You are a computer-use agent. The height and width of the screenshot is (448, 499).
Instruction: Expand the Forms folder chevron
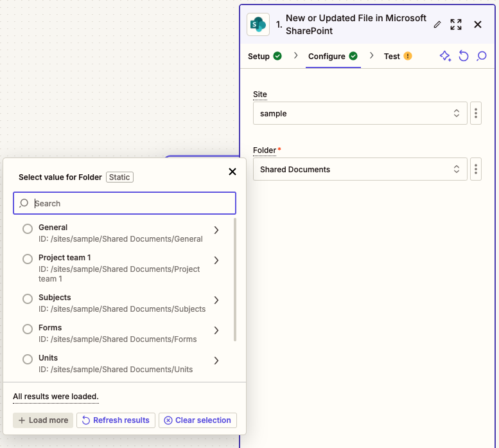point(216,330)
